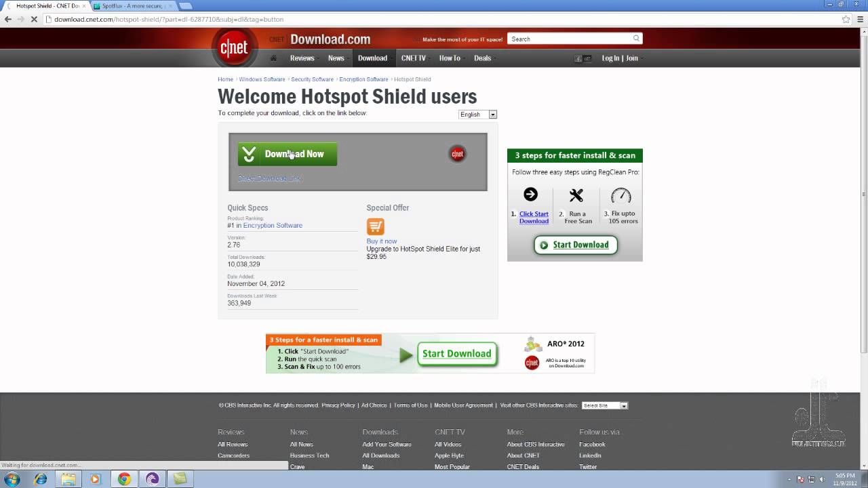Open a new browser tab
The width and height of the screenshot is (868, 488).
point(186,6)
